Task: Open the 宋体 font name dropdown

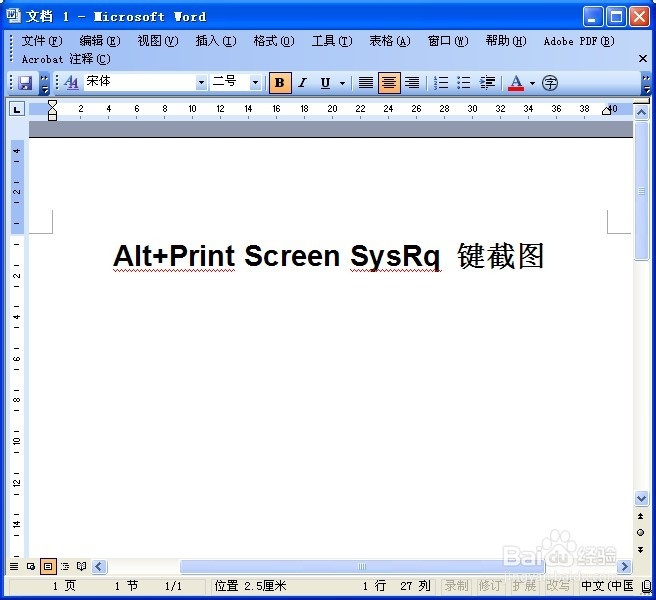Action: click(x=201, y=82)
